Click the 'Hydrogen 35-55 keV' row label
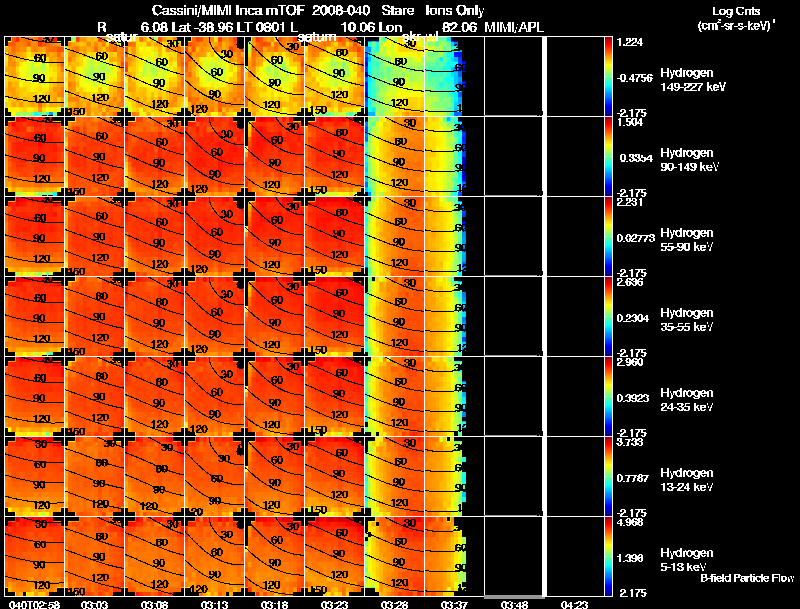 pyautogui.click(x=687, y=320)
